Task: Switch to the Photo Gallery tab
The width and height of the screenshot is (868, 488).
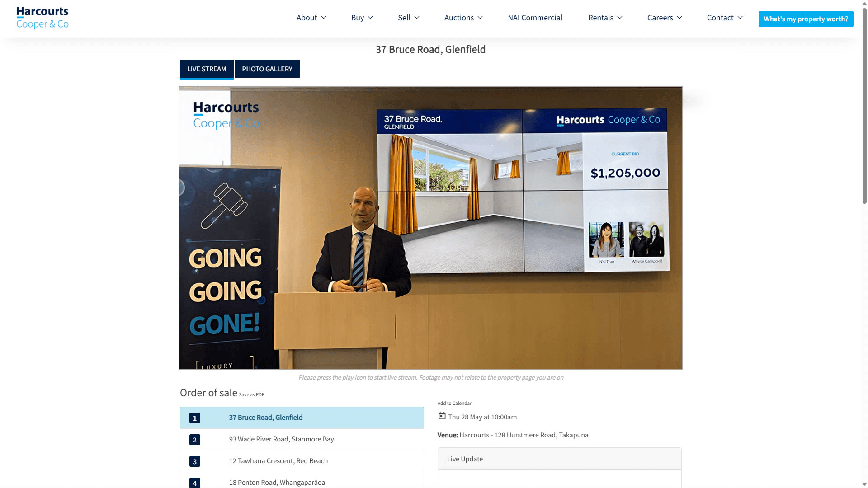Action: coord(267,69)
